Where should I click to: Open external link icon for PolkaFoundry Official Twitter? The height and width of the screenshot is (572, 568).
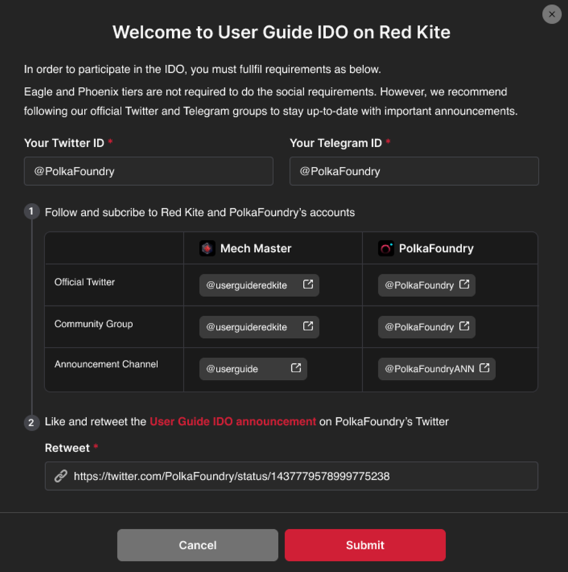[x=464, y=285]
